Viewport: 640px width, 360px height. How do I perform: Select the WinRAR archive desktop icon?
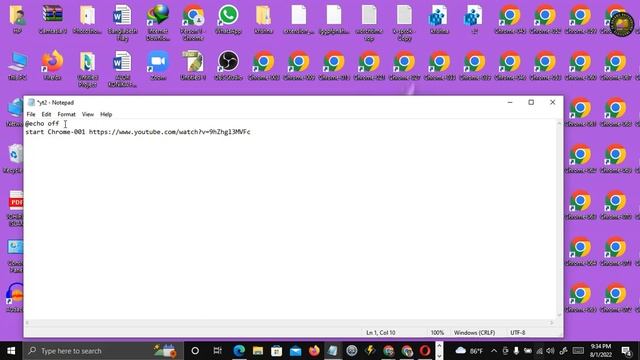click(52, 18)
